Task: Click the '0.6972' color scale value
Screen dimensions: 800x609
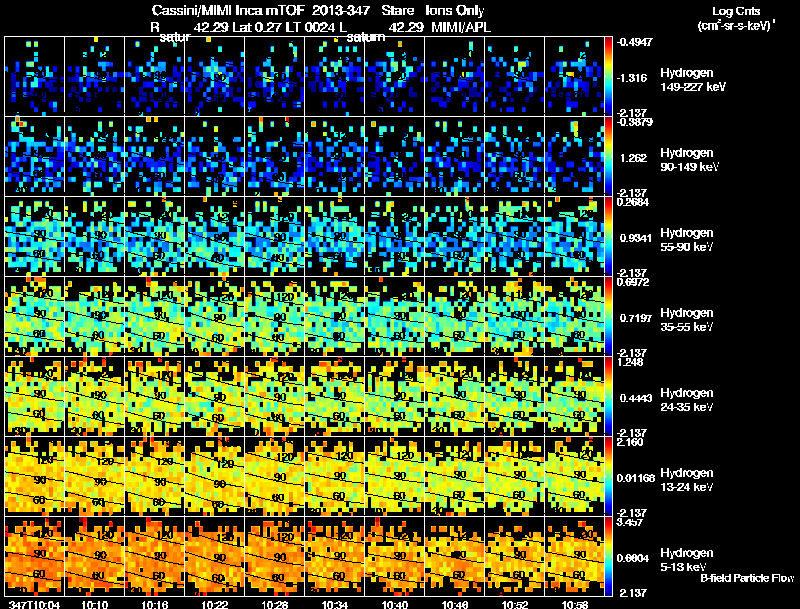Action: (x=632, y=282)
